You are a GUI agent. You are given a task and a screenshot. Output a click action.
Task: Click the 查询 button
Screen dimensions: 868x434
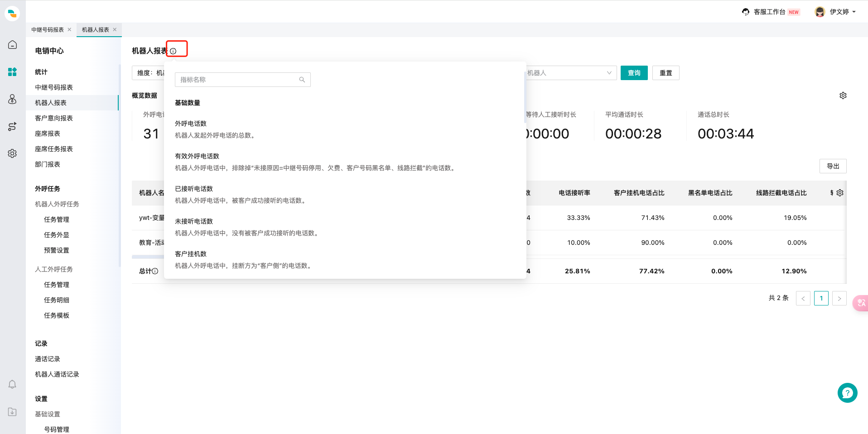pyautogui.click(x=634, y=73)
